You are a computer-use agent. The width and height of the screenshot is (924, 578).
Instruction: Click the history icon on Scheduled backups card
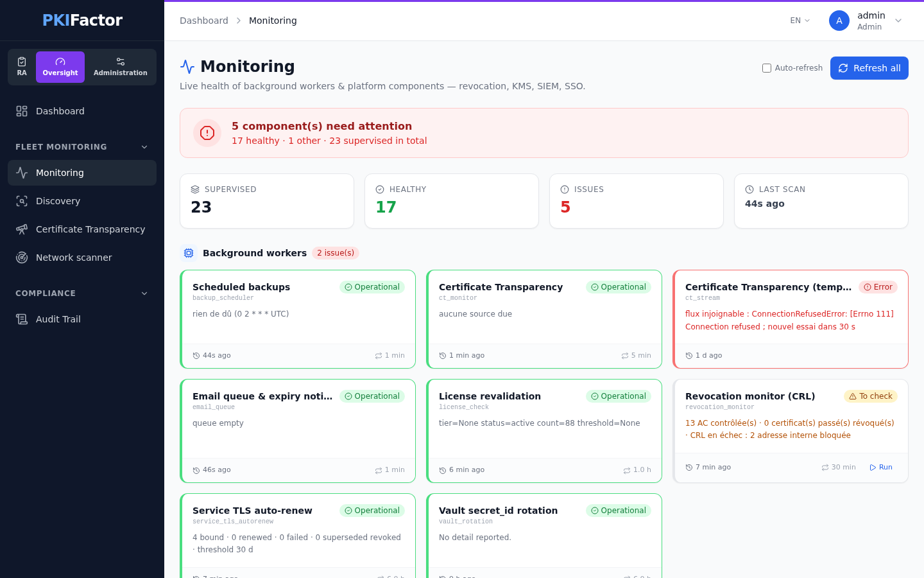click(196, 356)
